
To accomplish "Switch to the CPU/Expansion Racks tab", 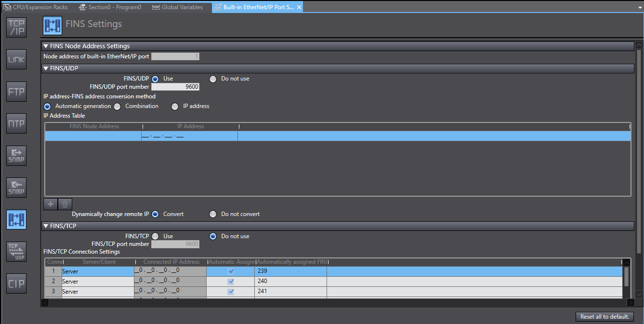I will (x=36, y=7).
